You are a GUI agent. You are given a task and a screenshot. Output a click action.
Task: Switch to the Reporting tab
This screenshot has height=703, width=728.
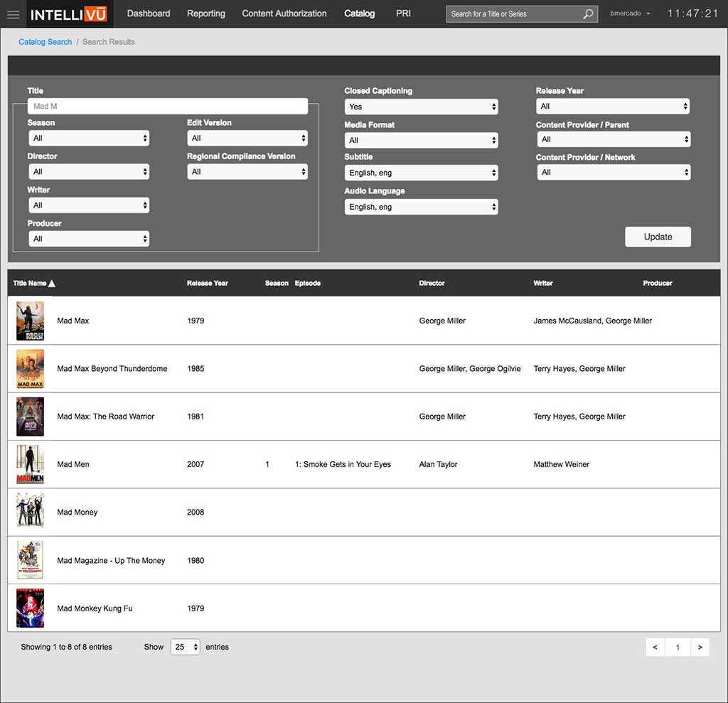point(206,14)
